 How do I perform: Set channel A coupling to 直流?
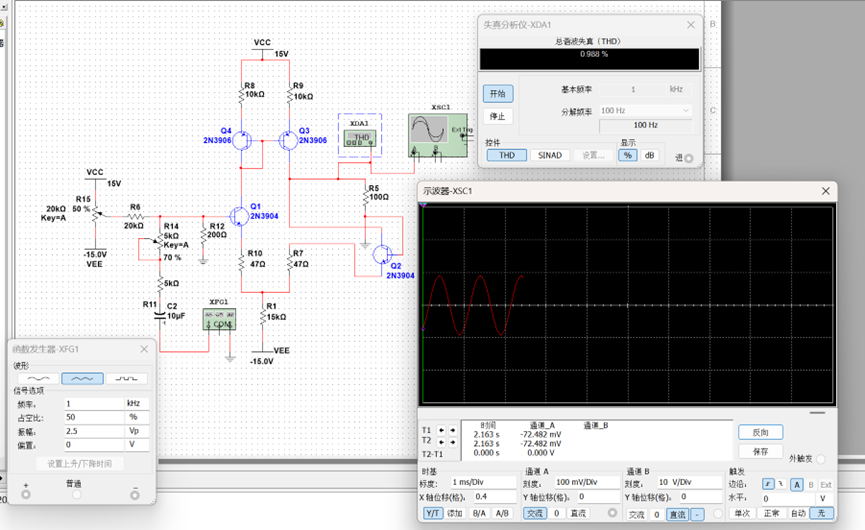[578, 513]
